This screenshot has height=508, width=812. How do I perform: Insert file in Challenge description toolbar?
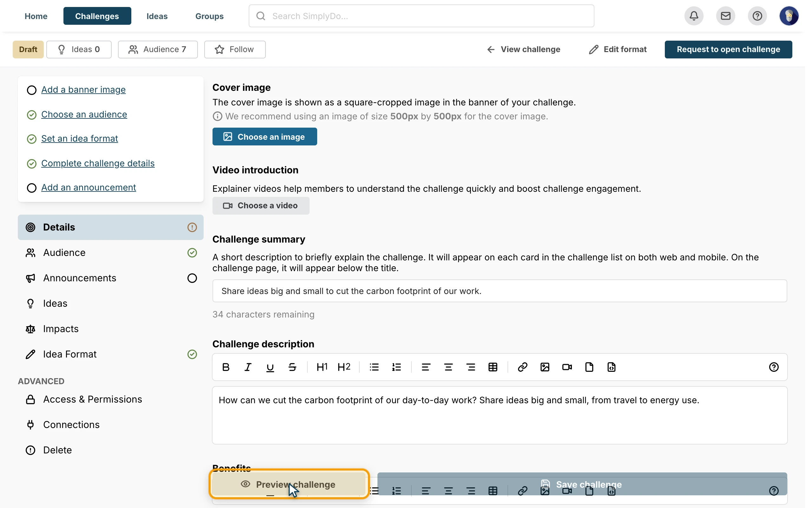(589, 367)
